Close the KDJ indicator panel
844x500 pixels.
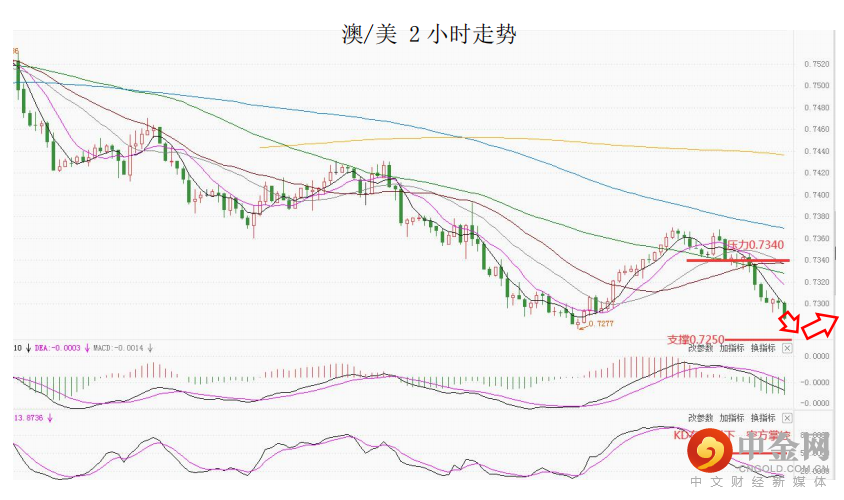coord(787,418)
